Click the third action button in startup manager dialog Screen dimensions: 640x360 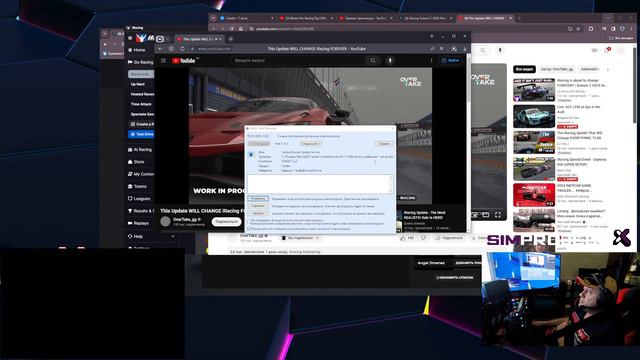click(x=258, y=213)
